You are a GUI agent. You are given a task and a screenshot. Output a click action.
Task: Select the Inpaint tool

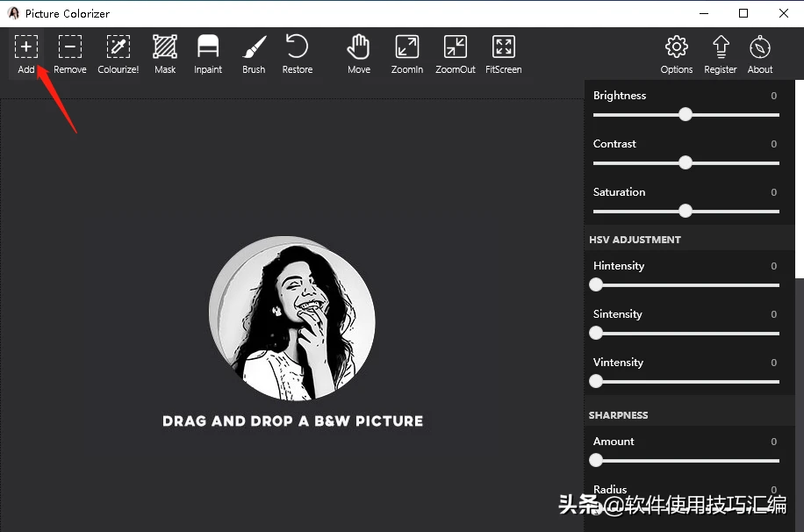point(208,47)
